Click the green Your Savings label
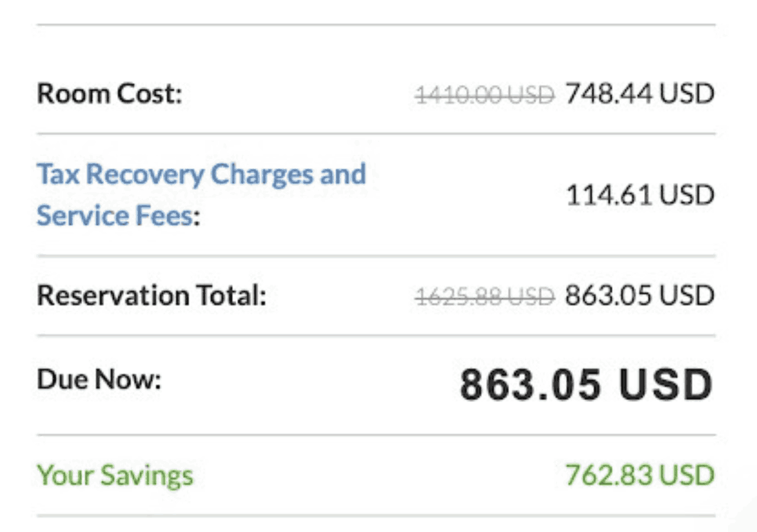This screenshot has width=757, height=532. click(115, 475)
